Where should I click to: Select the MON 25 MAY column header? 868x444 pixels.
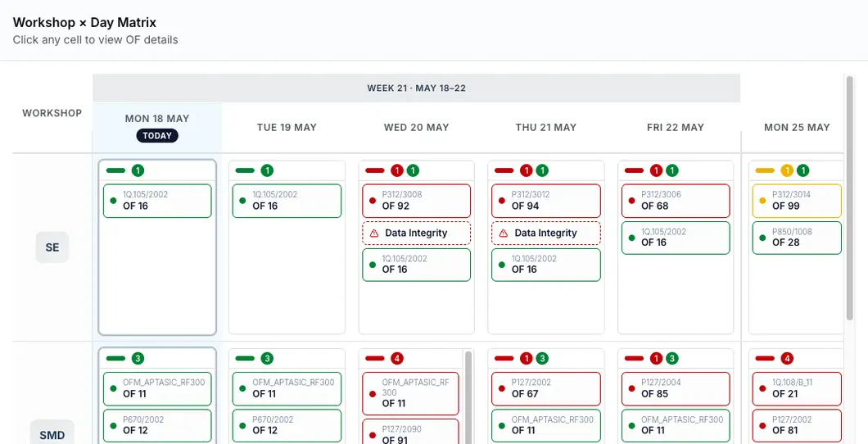coord(797,127)
